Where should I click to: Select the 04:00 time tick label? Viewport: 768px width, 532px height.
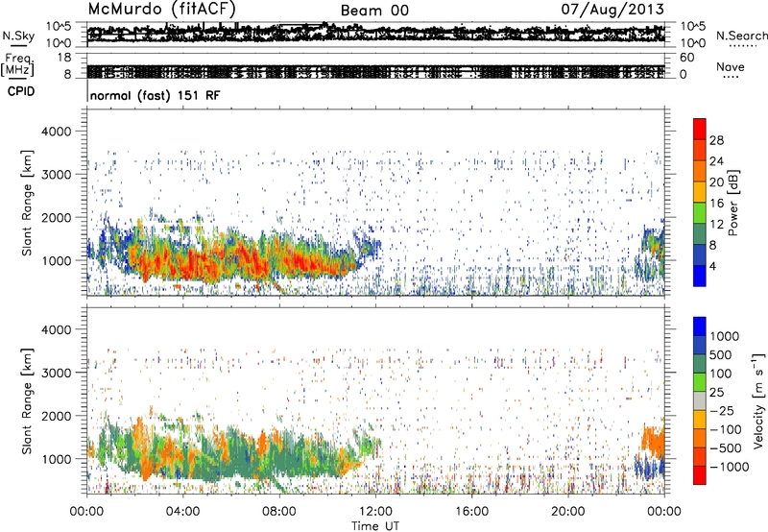click(x=182, y=512)
